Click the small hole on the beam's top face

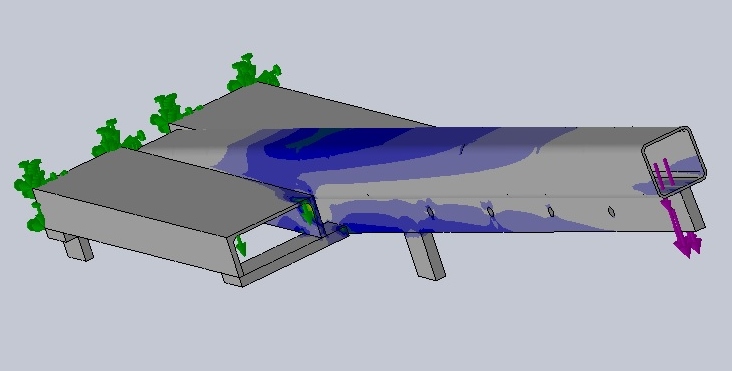coord(463,149)
